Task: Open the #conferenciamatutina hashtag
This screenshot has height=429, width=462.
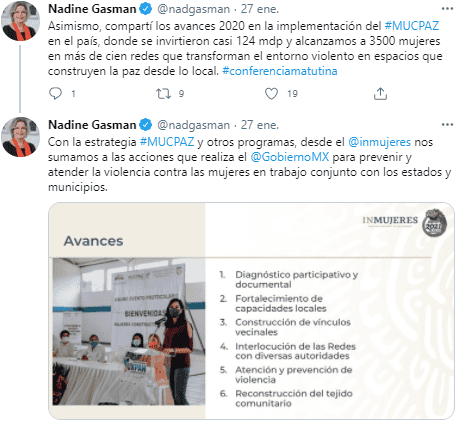Action: click(x=280, y=71)
